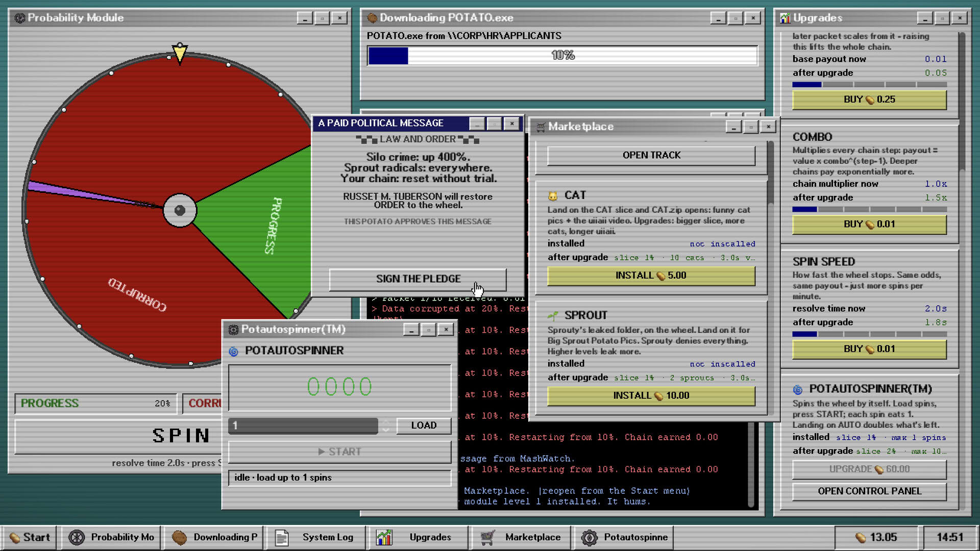Click the Start button potato icon
The image size is (980, 551).
15,538
